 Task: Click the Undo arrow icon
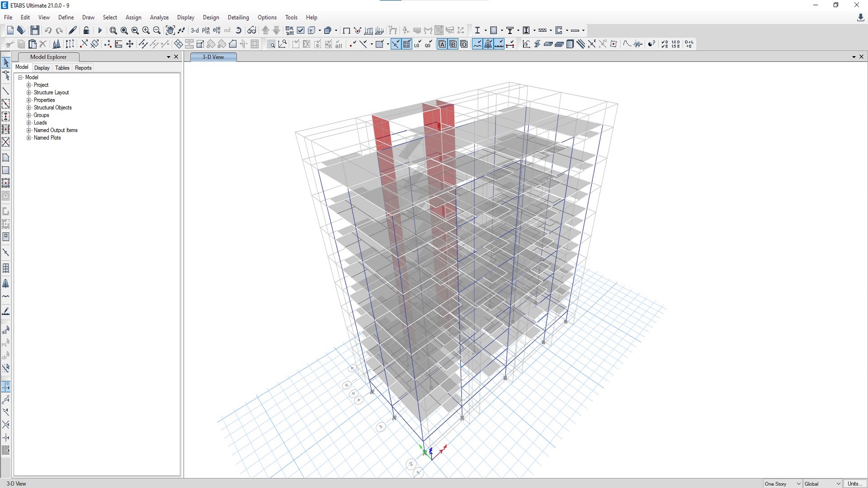click(x=48, y=30)
